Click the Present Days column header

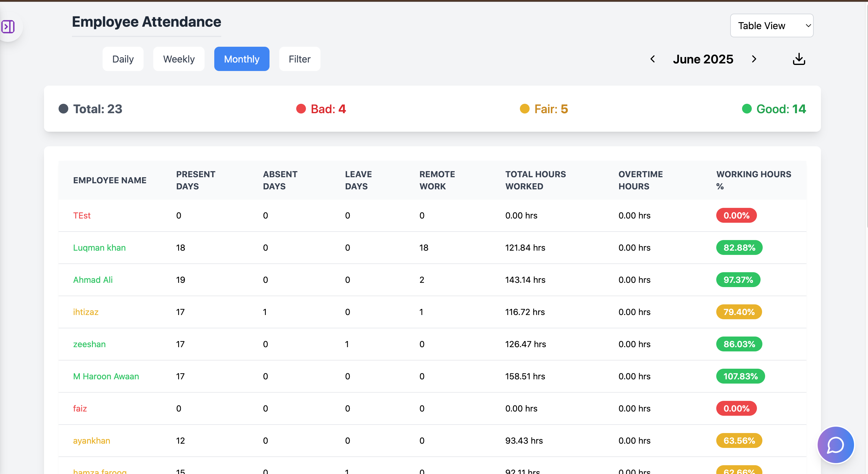pyautogui.click(x=196, y=180)
